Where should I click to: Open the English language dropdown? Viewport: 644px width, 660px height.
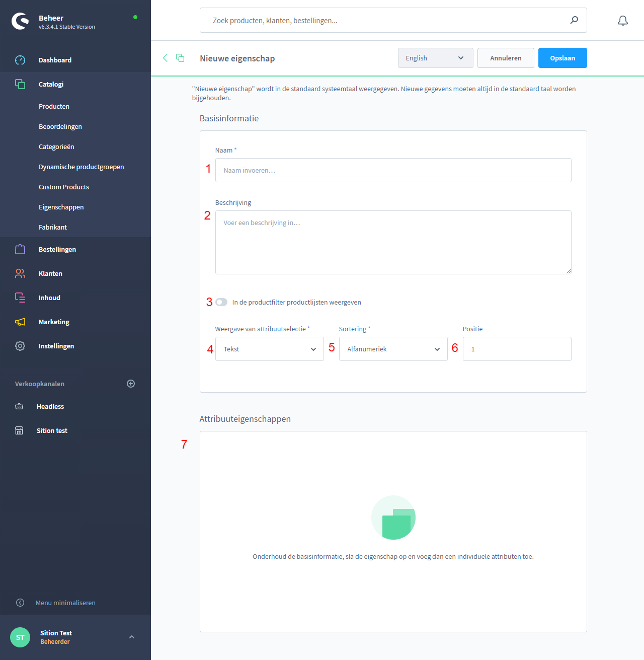click(435, 58)
